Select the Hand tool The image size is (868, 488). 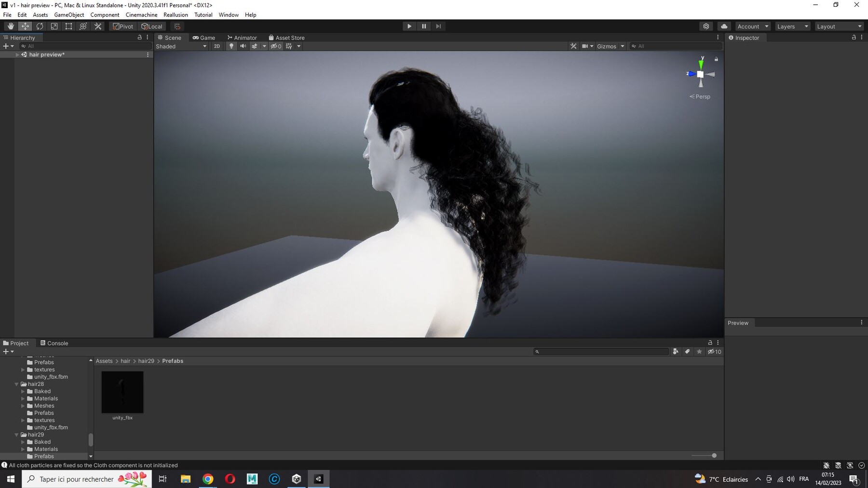11,26
